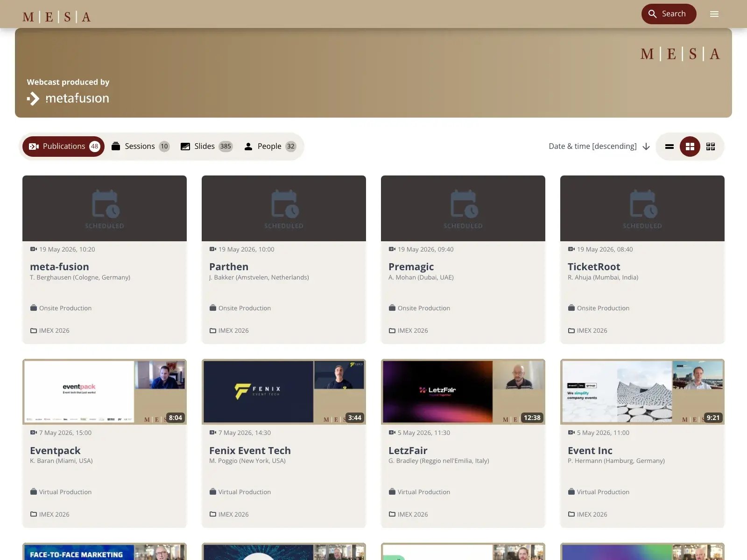Click IMEX 2026 folder icon on LetzFair card
Image resolution: width=747 pixels, height=560 pixels.
392,514
